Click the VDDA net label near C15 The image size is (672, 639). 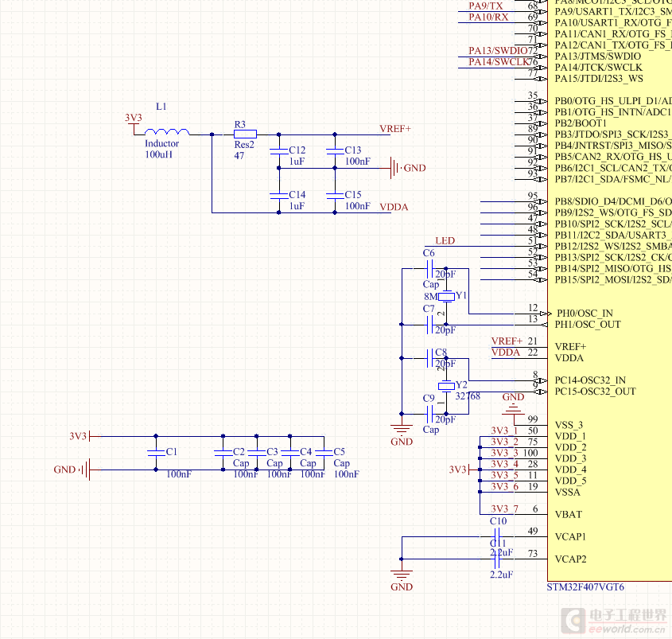point(394,207)
